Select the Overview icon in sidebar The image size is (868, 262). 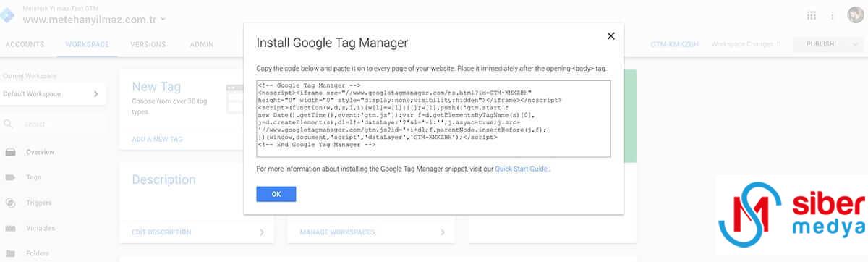(x=10, y=152)
